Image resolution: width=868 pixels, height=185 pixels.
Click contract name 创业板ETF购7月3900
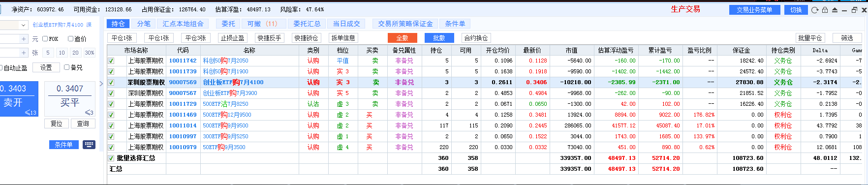(x=230, y=93)
